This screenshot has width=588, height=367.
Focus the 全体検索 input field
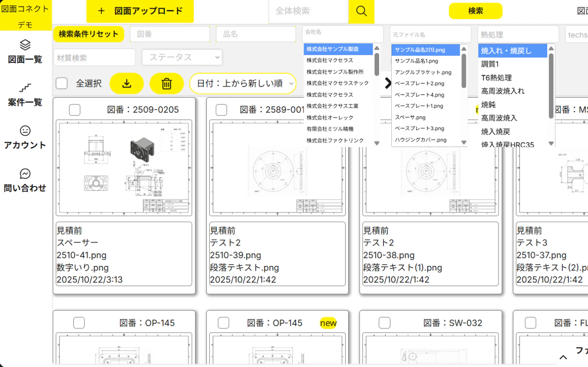(308, 11)
